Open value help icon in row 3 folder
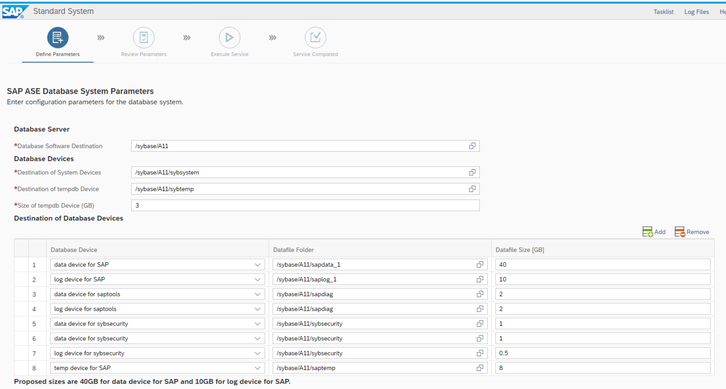This screenshot has height=389, width=726. click(x=480, y=294)
